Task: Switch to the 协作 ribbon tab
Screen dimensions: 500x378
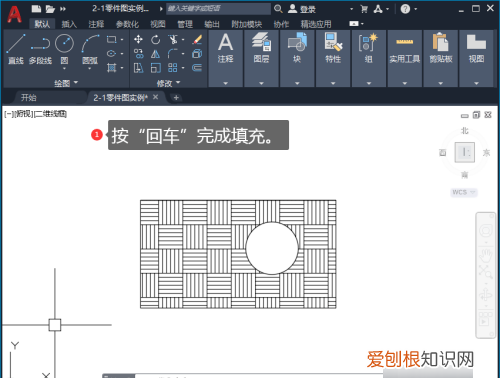Action: [x=281, y=24]
